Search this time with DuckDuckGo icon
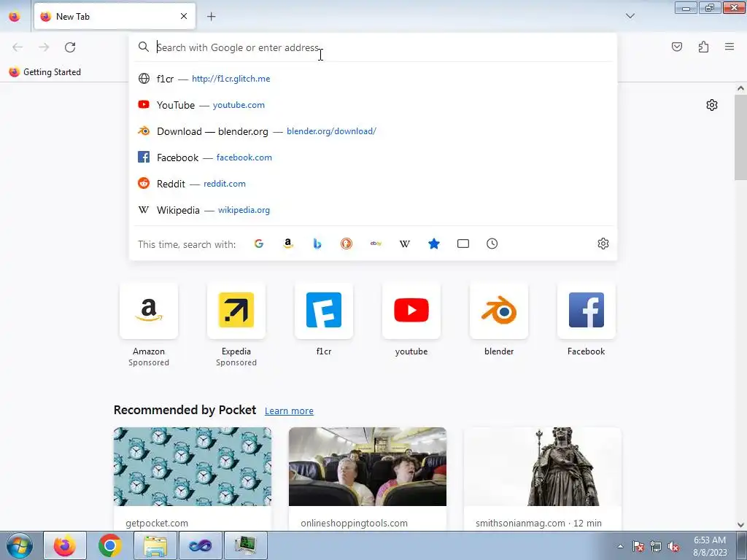The image size is (747, 560). click(x=347, y=244)
